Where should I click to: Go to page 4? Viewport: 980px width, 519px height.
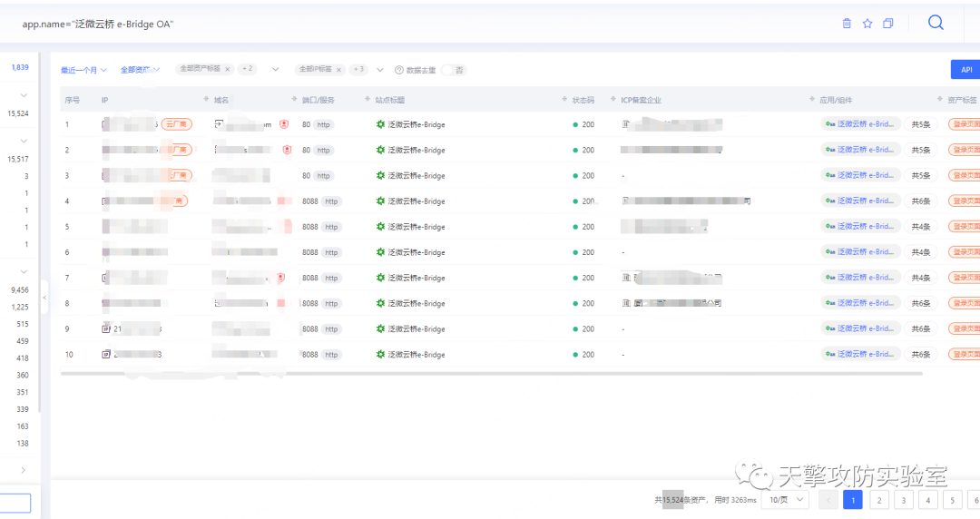click(x=928, y=500)
